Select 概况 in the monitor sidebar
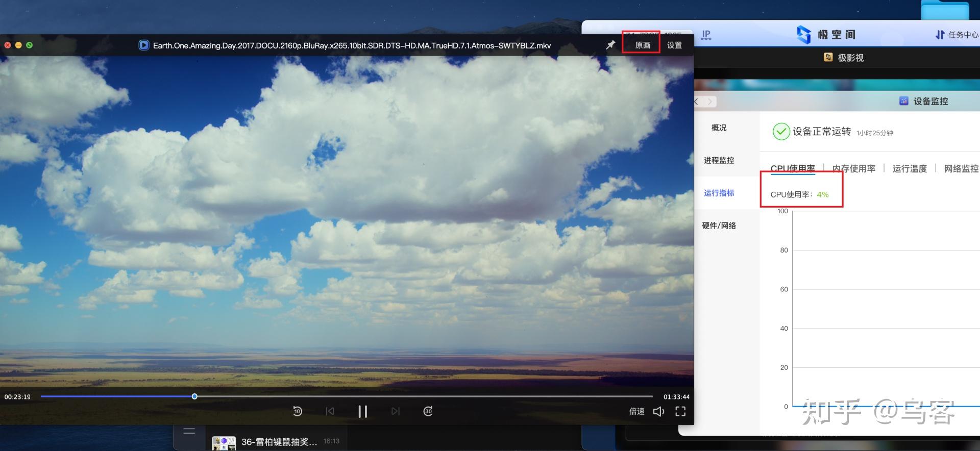This screenshot has width=980, height=451. (719, 128)
